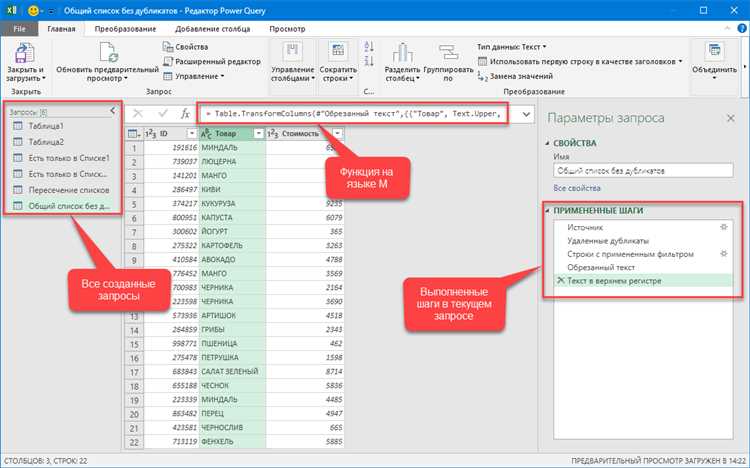This screenshot has width=750, height=468.
Task: Select the Есть только в Списке1 query
Action: (x=63, y=158)
